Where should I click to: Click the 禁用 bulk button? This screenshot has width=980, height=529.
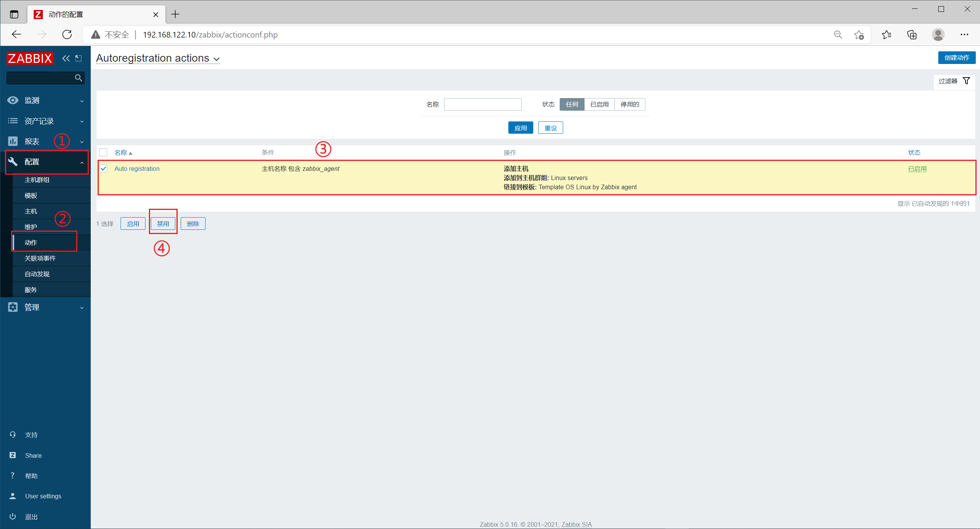pyautogui.click(x=163, y=224)
